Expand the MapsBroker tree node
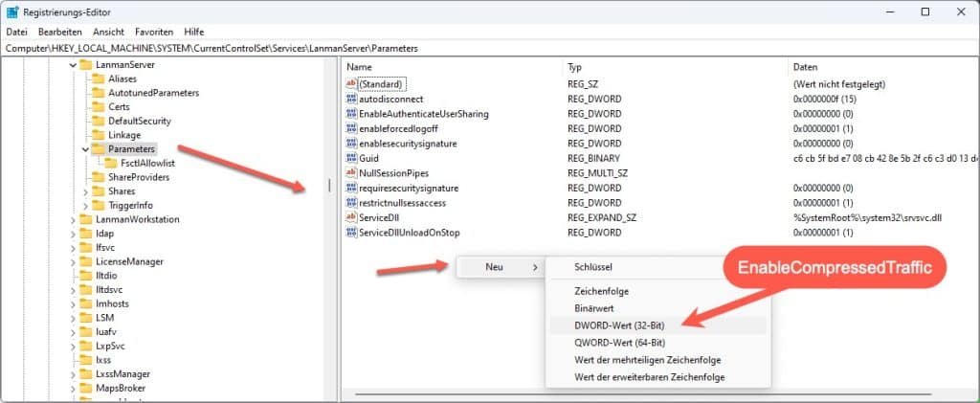Image resolution: width=980 pixels, height=403 pixels. click(73, 388)
